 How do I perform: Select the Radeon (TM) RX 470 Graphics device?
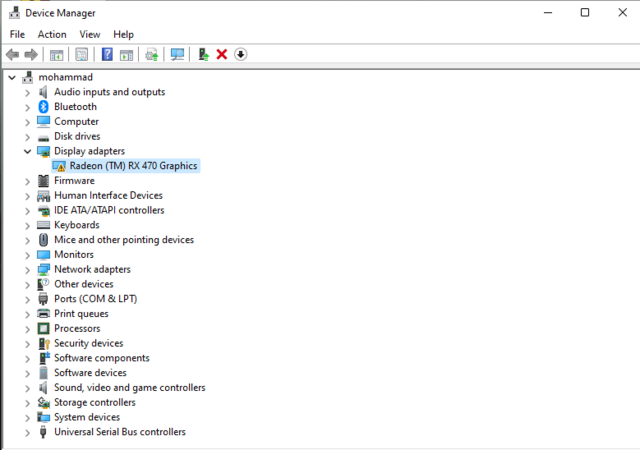coord(133,166)
